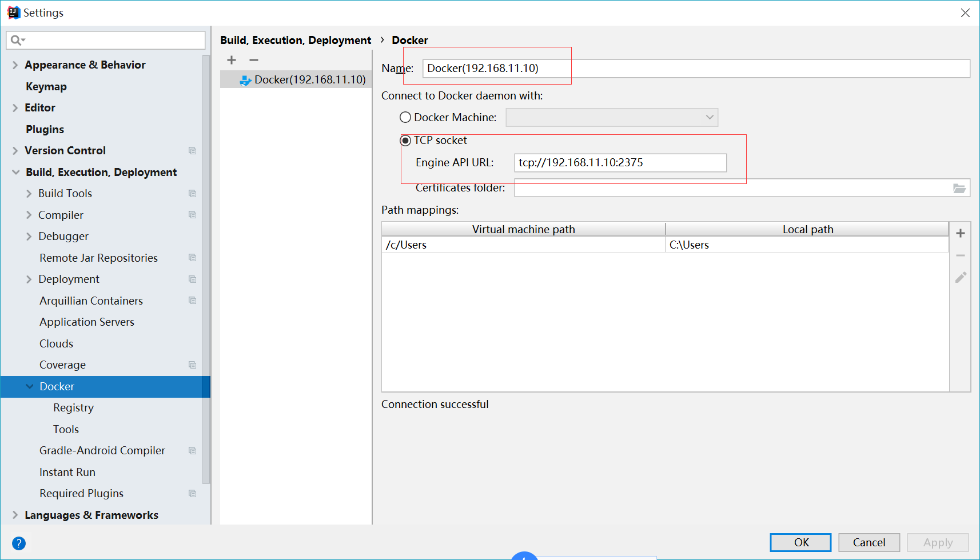Close the Settings dialog

[965, 13]
